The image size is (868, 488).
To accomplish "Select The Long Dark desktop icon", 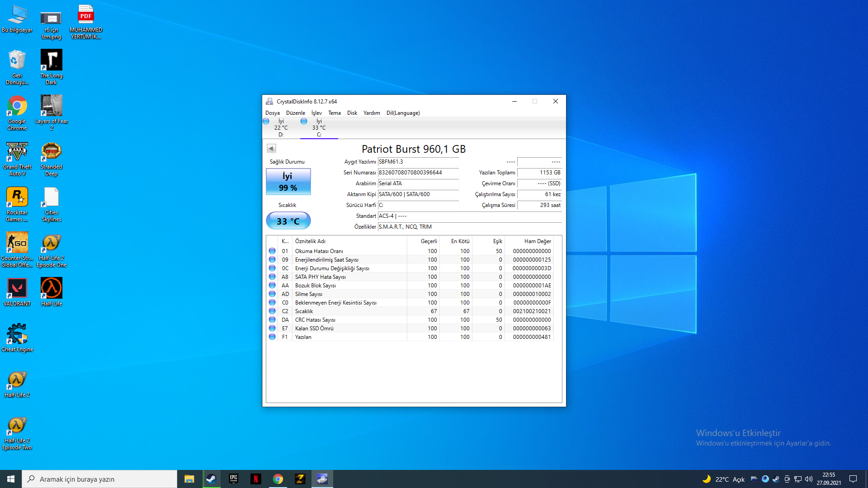I will tap(52, 67).
